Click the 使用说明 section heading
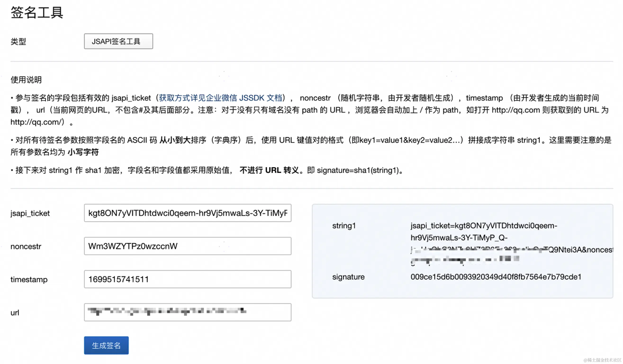The width and height of the screenshot is (623, 364). [26, 80]
